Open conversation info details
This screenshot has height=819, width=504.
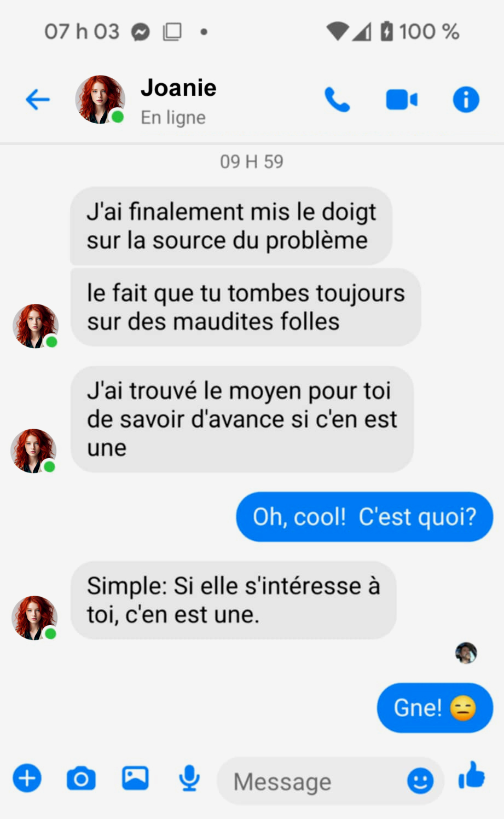click(466, 100)
